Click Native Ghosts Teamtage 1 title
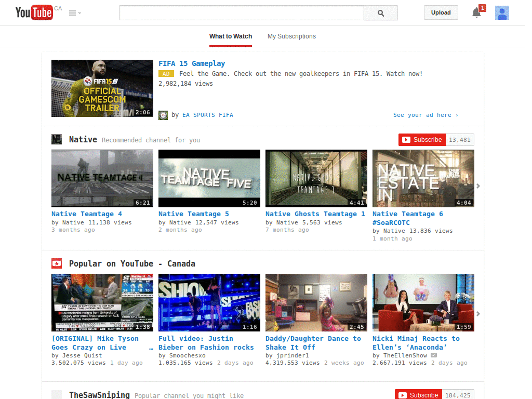532x399 pixels. [x=315, y=214]
